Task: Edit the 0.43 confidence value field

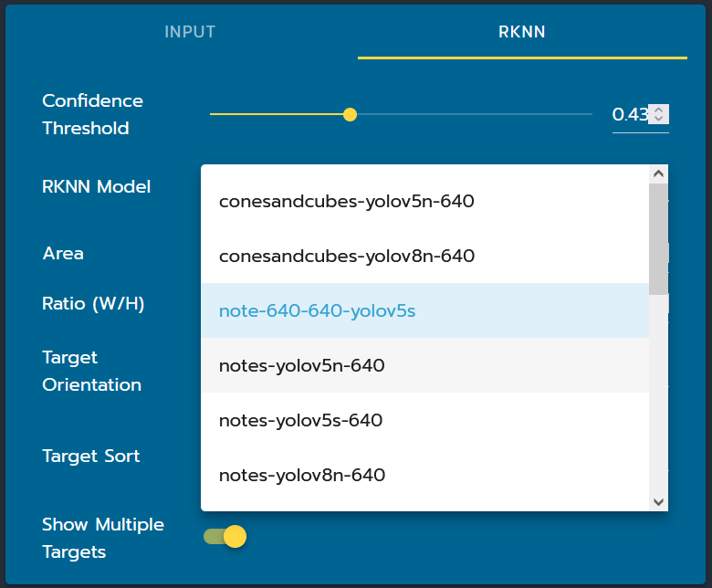Action: coord(630,114)
